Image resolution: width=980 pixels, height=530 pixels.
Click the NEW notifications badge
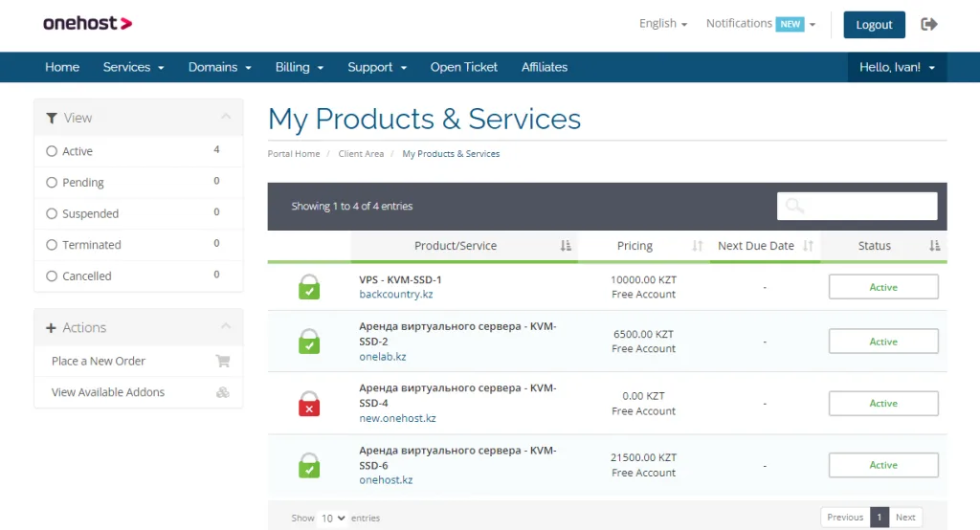tap(790, 24)
